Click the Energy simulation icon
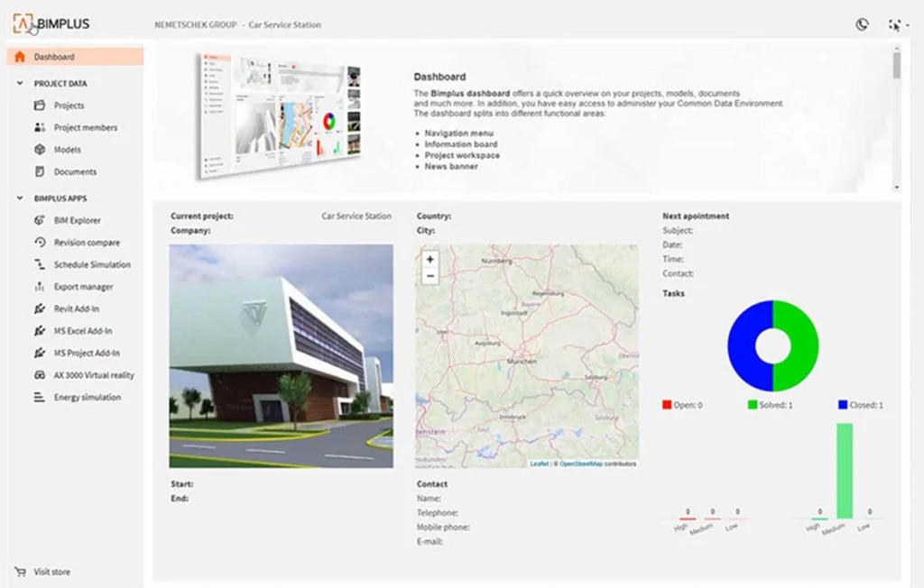 [40, 397]
